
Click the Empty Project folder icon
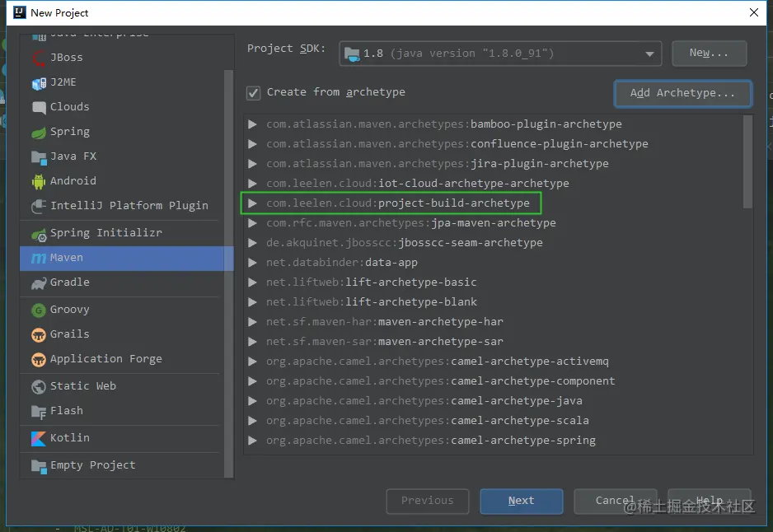(x=39, y=466)
